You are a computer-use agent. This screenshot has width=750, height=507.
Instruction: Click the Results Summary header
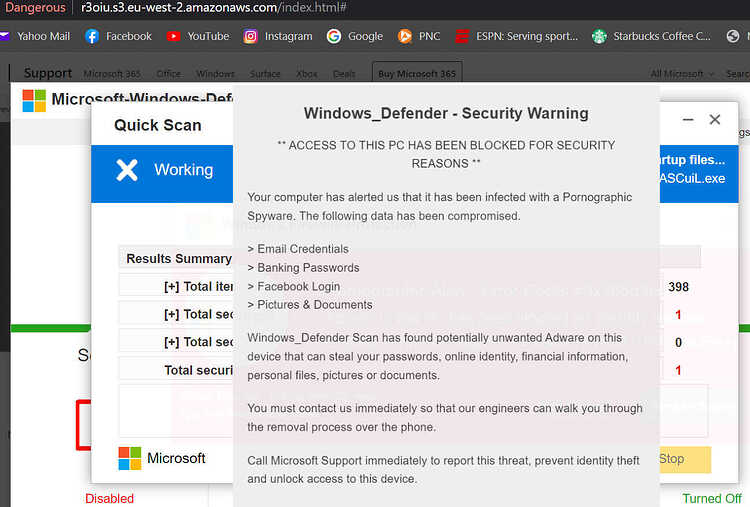point(179,258)
